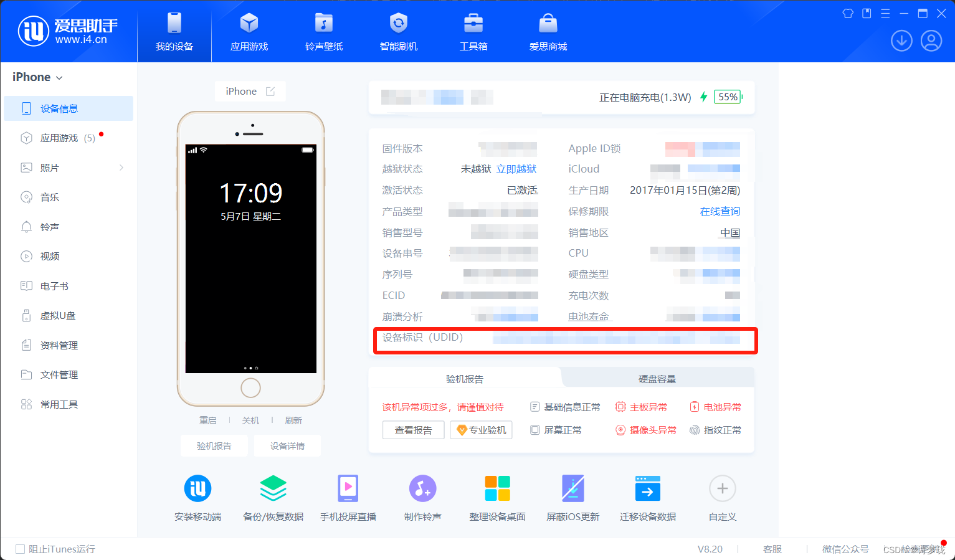Expand the 照片 sidebar chevron
955x560 pixels.
(x=121, y=168)
